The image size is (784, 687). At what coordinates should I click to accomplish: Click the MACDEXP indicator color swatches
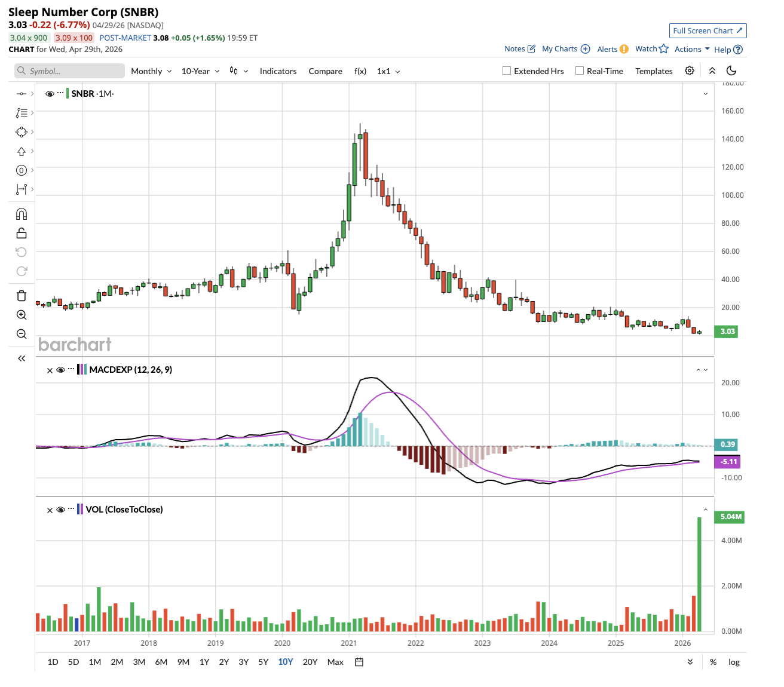(x=82, y=370)
